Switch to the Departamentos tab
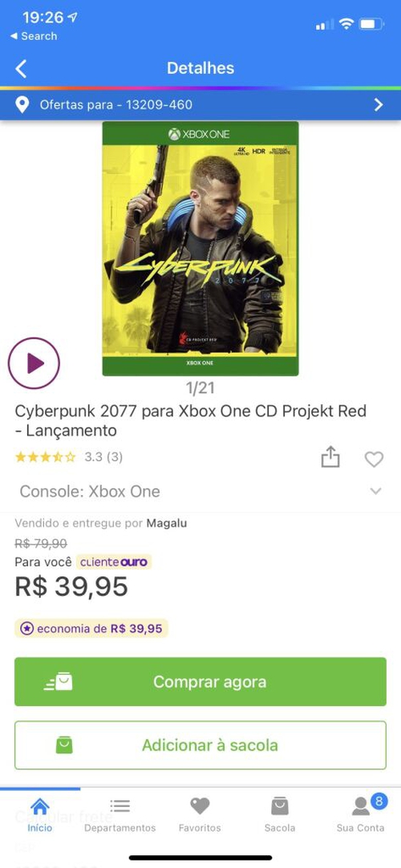This screenshot has height=868, width=401. 120,814
